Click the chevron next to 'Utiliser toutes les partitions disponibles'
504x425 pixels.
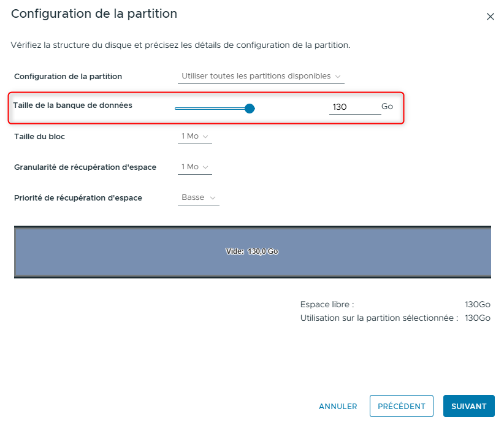[338, 76]
